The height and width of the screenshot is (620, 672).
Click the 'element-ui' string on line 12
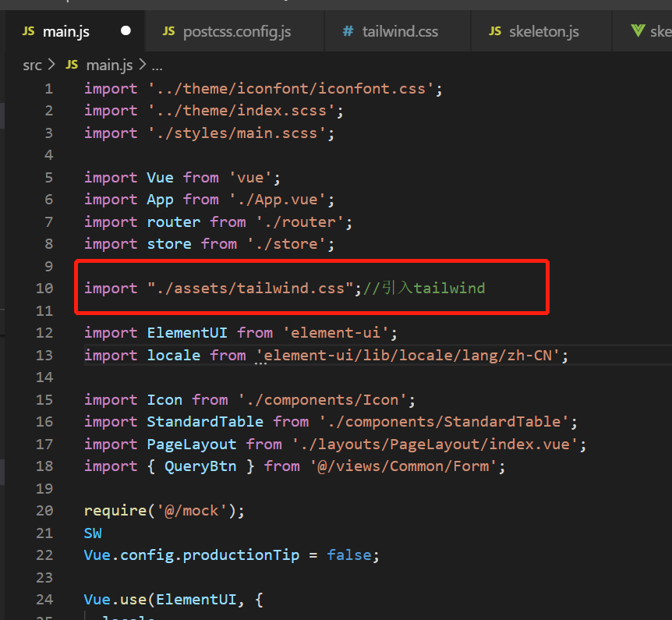click(335, 333)
